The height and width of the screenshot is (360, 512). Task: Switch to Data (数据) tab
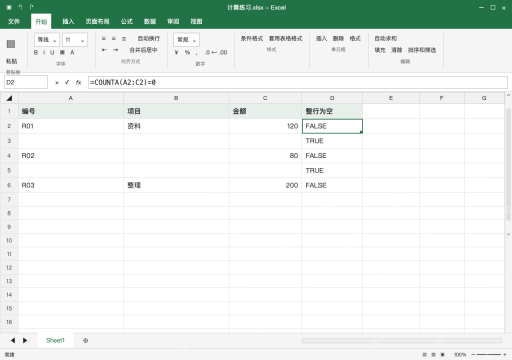(x=150, y=21)
